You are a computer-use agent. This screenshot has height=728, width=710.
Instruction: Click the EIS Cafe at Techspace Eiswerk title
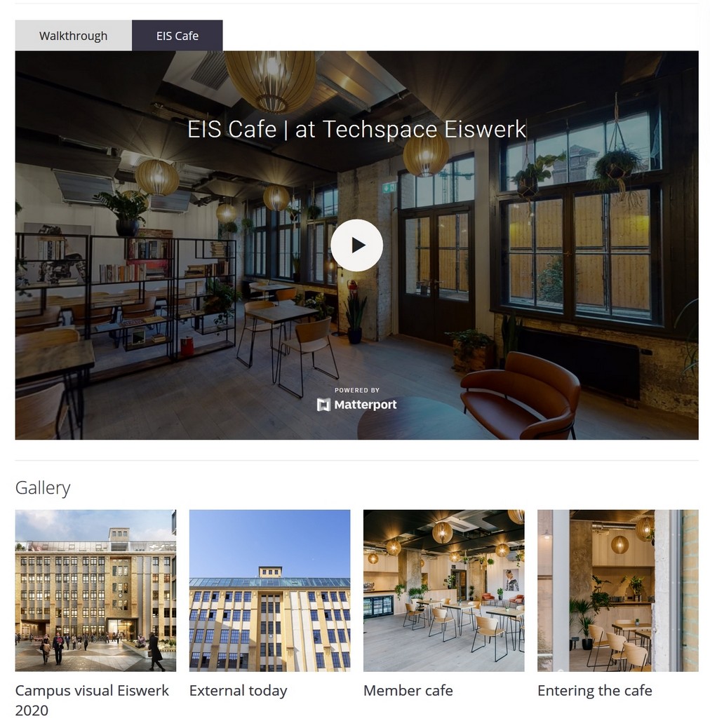tap(356, 129)
